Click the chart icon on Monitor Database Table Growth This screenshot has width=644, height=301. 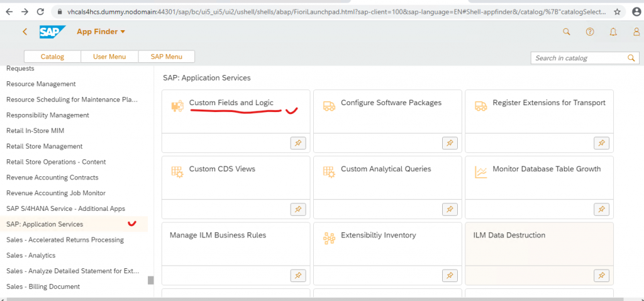480,172
